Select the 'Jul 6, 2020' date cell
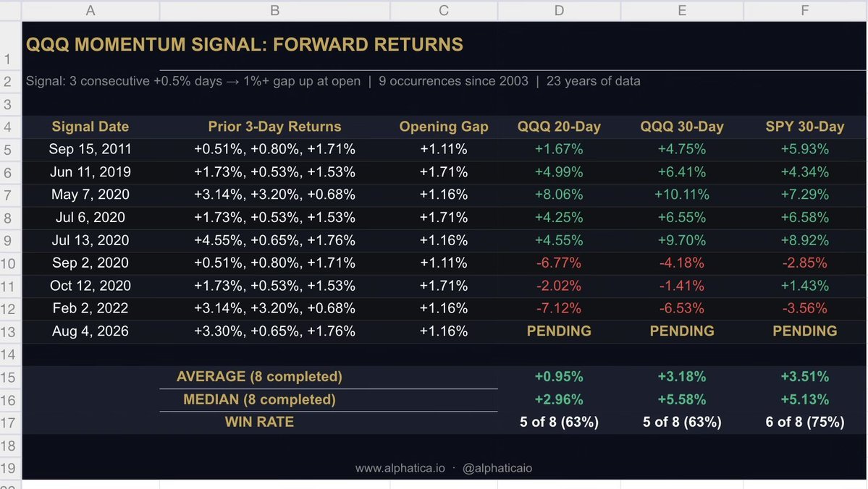Image resolution: width=868 pixels, height=489 pixels. click(90, 218)
